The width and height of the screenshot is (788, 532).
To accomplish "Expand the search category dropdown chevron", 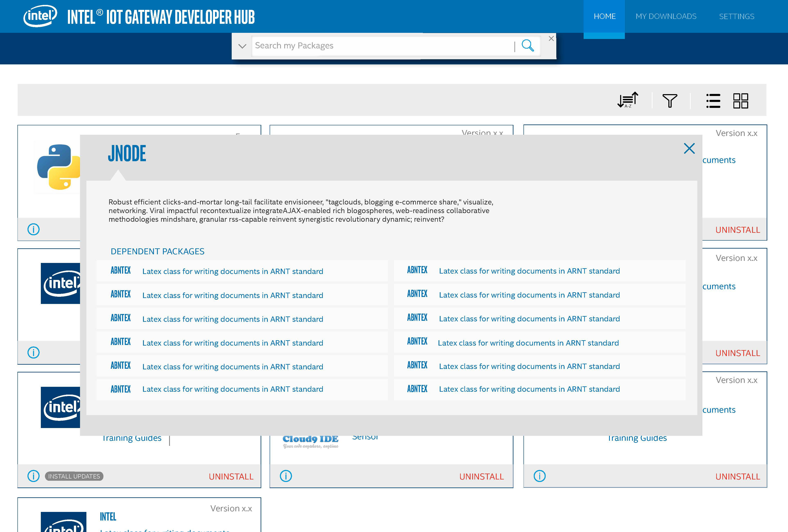I will pos(242,46).
